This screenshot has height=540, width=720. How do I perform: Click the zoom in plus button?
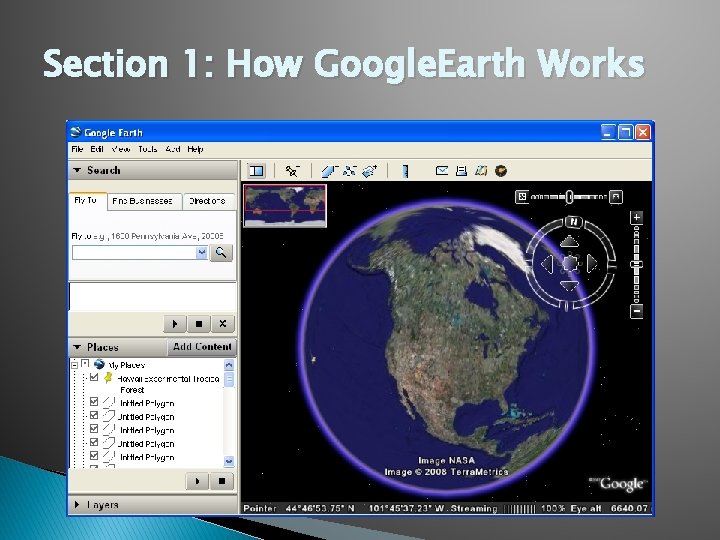636,217
